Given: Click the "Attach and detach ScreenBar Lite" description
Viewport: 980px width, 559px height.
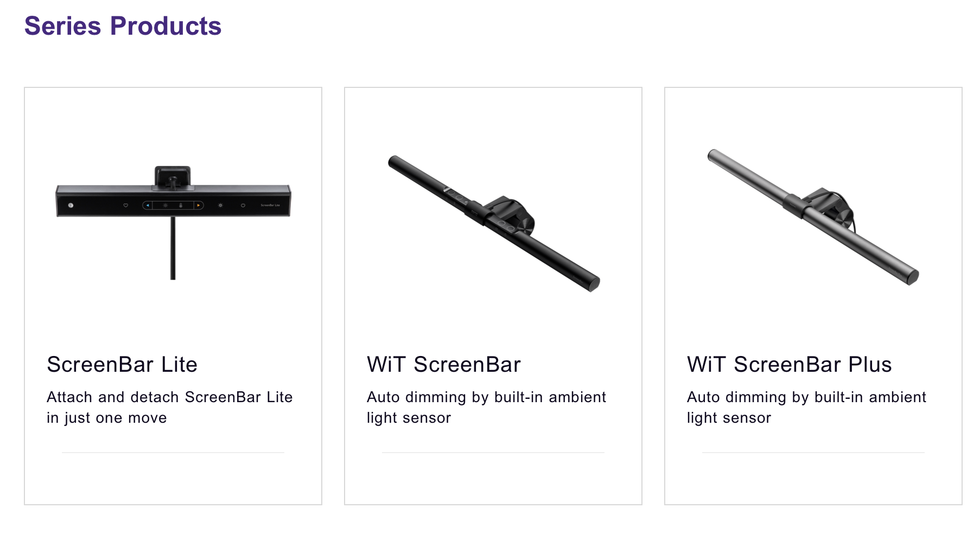Looking at the screenshot, I should pos(170,407).
